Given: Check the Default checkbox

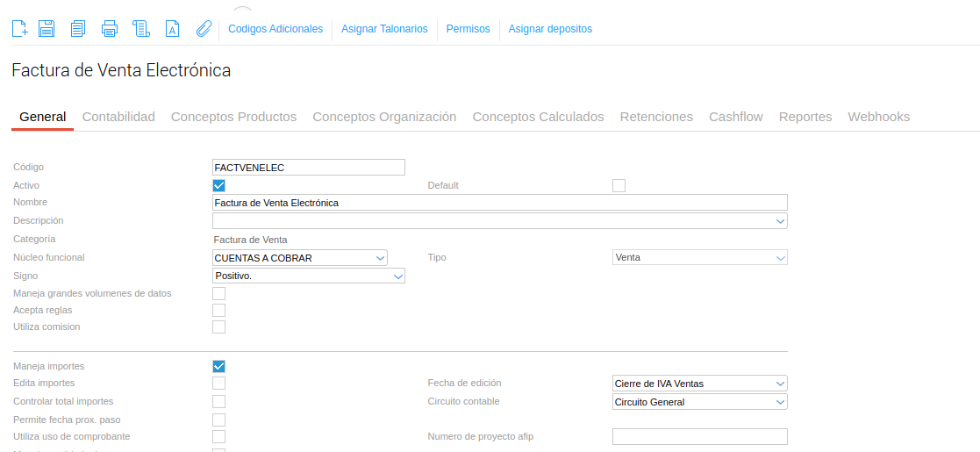Looking at the screenshot, I should (x=619, y=185).
